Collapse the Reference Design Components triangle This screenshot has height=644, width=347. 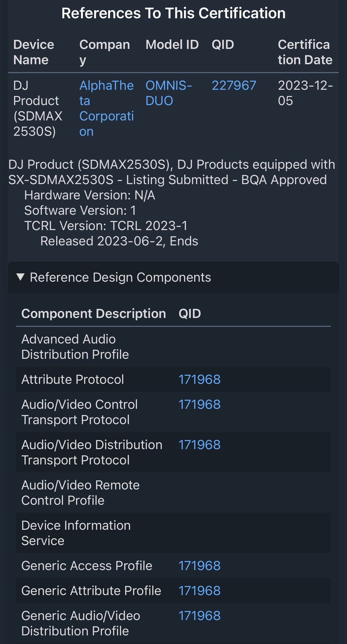20,277
